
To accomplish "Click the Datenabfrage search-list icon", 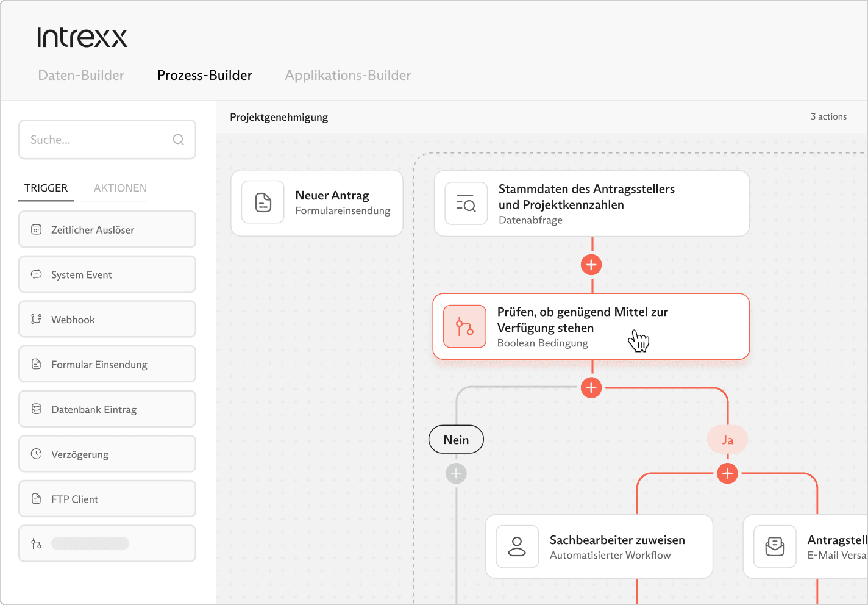I will (x=466, y=204).
